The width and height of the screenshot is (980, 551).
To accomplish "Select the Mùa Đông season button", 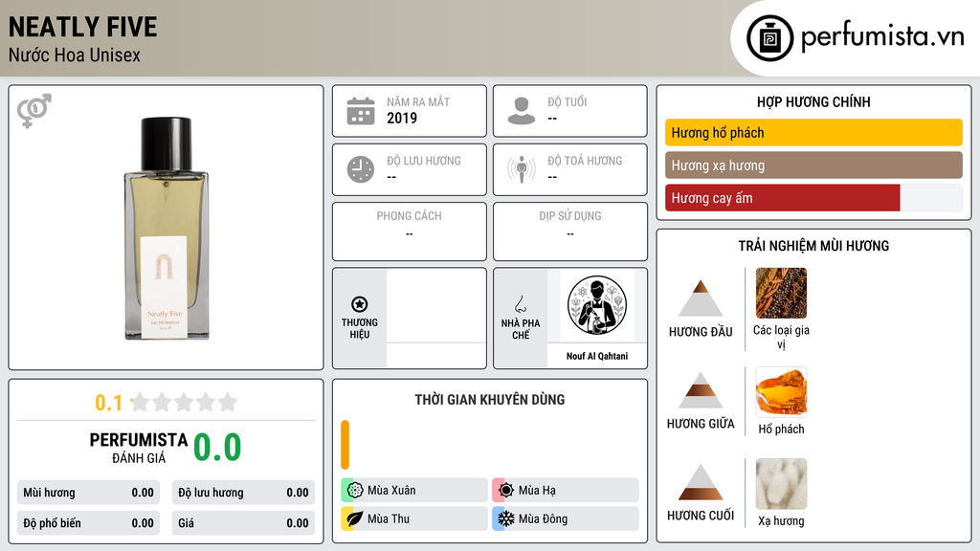I will click(x=566, y=518).
